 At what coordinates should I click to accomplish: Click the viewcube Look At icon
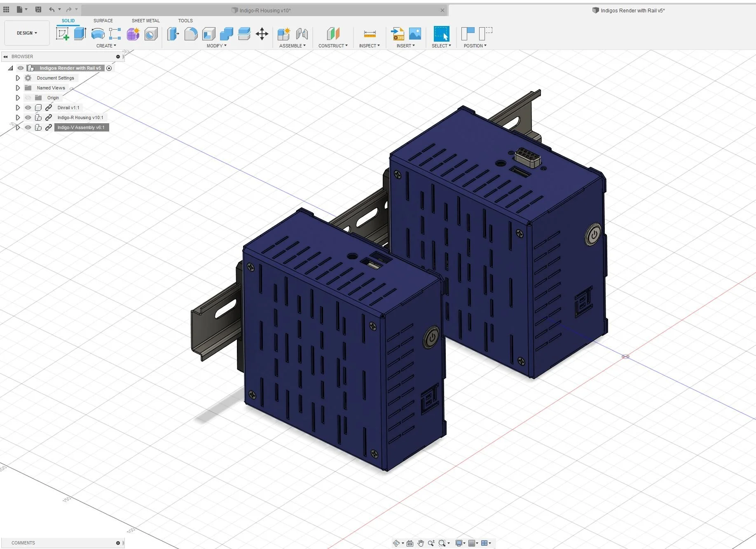pos(410,543)
